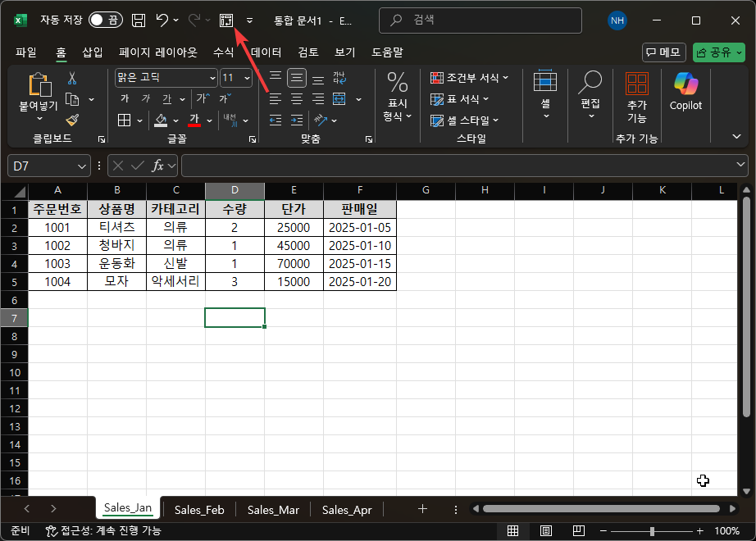Click the Redo arrow icon
The height and width of the screenshot is (541, 756).
pos(194,20)
